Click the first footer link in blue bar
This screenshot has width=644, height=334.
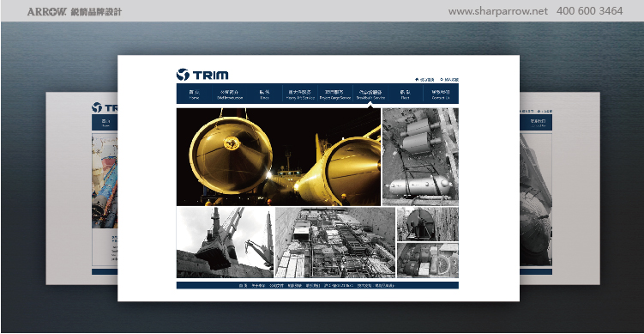[x=243, y=285]
